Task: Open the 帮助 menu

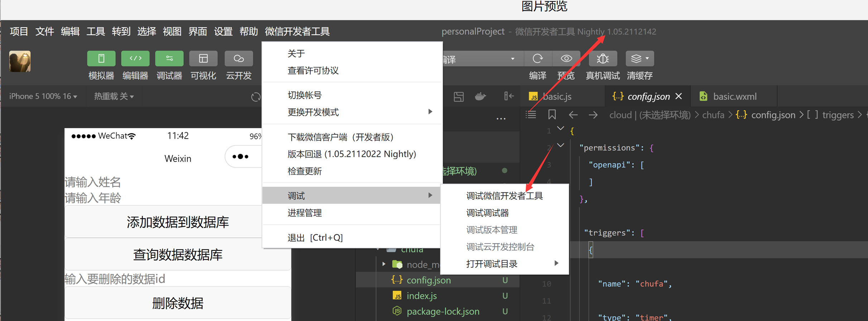Action: pos(249,32)
